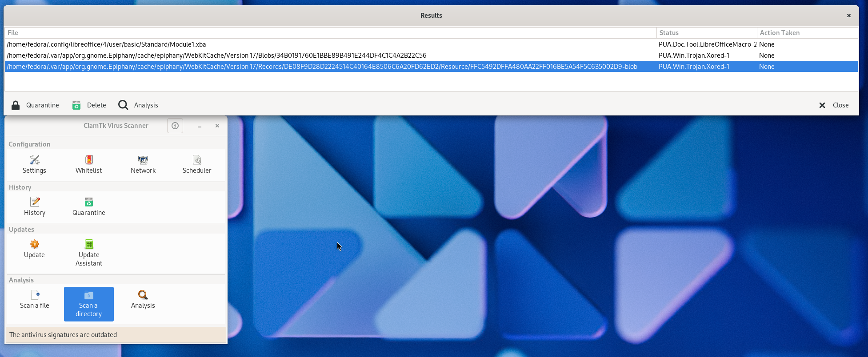The height and width of the screenshot is (357, 868).
Task: Open the ClamTk Settings icon
Action: [34, 164]
